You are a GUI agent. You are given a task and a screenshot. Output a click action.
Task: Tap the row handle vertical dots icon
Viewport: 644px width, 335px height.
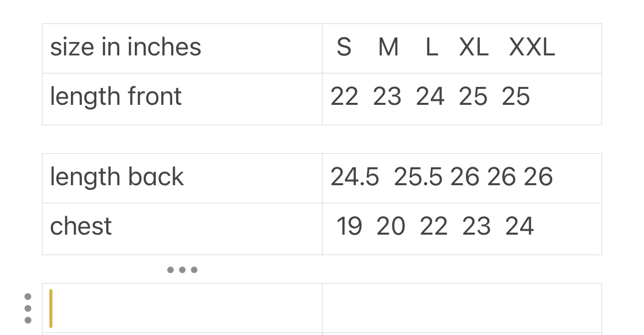28,308
